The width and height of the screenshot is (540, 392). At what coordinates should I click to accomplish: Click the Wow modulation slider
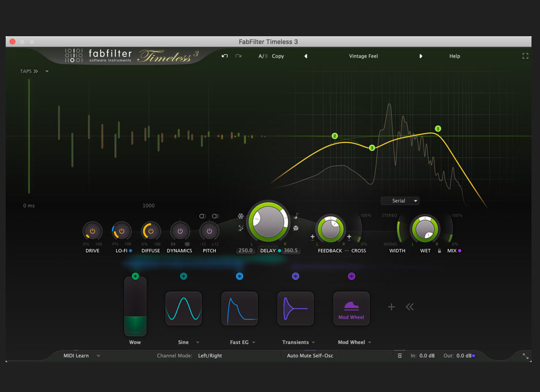[x=135, y=307]
